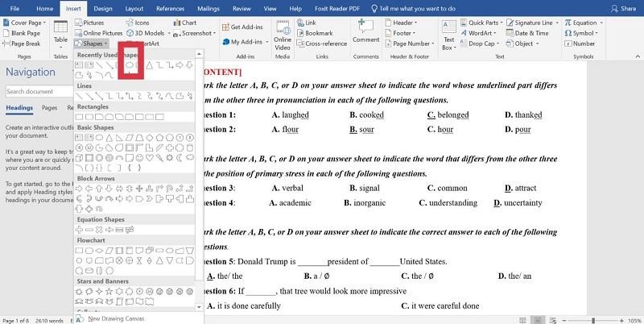Pick the triangle in Recently Used Shapes
Viewport: 644px width, 324px height.
click(150, 65)
